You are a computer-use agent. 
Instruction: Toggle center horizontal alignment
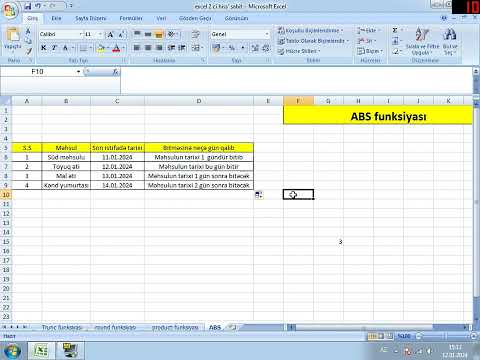(x=148, y=48)
